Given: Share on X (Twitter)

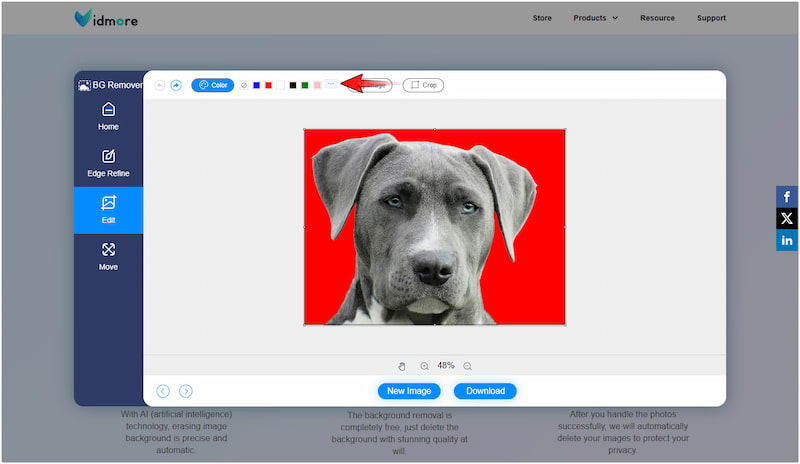Looking at the screenshot, I should coord(787,218).
